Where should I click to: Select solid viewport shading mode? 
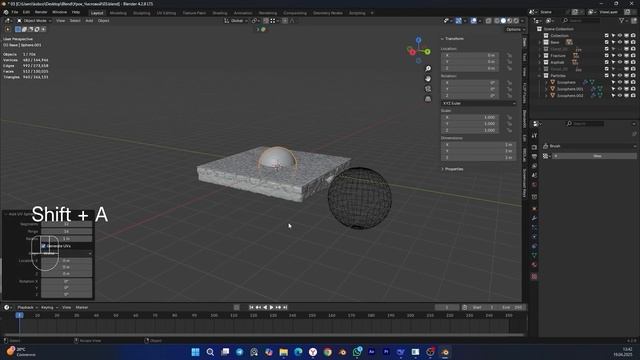(503, 21)
